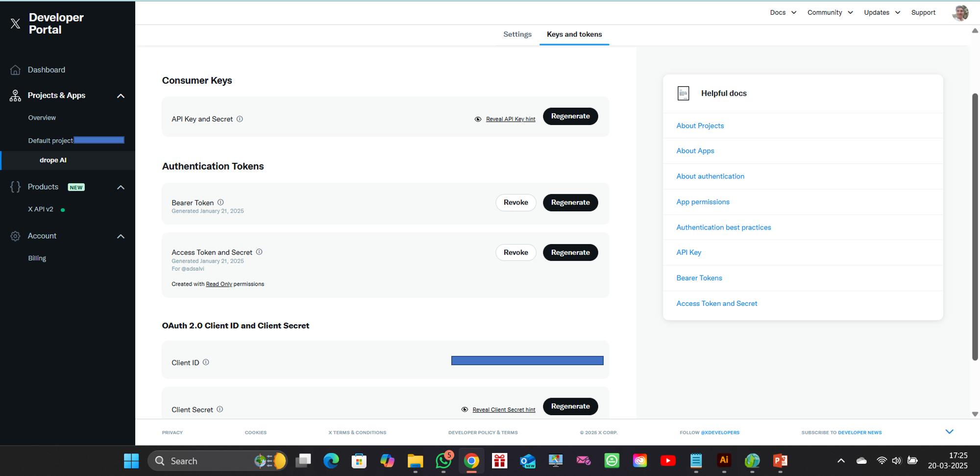The image size is (980, 476).
Task: Select the Keys and tokens tab
Action: click(x=574, y=34)
